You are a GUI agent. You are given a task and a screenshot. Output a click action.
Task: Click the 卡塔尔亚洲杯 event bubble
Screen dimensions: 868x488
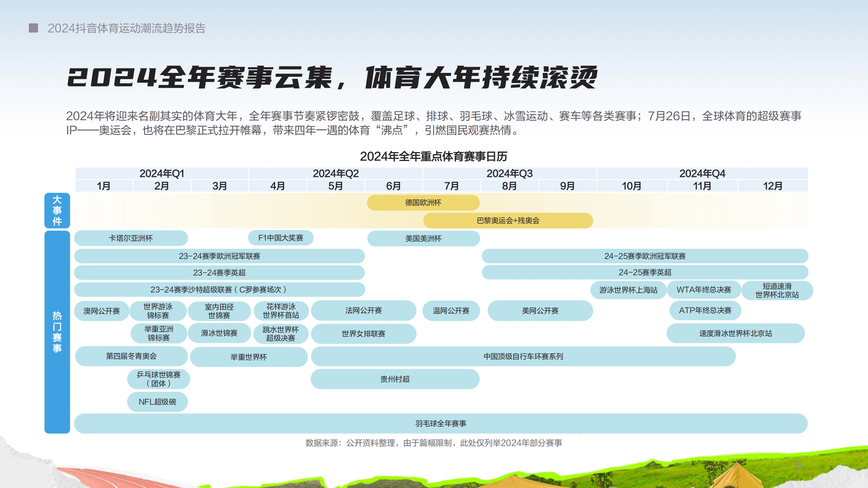click(x=131, y=238)
